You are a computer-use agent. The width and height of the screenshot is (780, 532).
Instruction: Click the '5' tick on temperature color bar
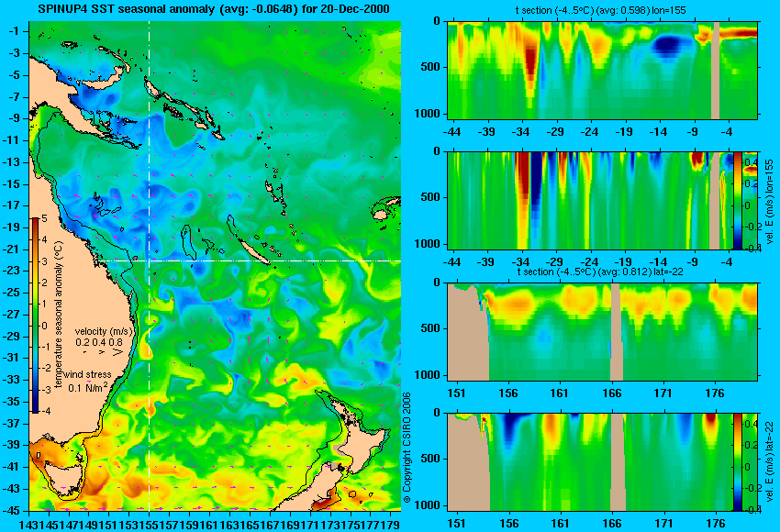pos(45,218)
